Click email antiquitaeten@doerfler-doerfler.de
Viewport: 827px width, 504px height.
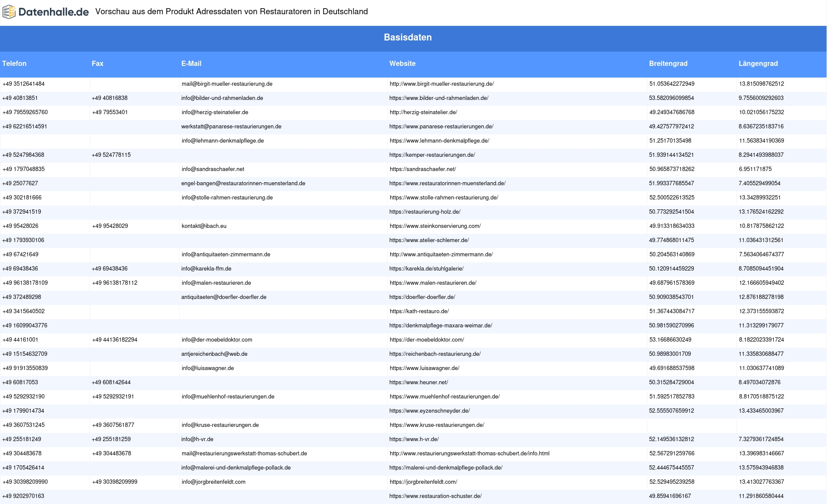[x=224, y=297]
